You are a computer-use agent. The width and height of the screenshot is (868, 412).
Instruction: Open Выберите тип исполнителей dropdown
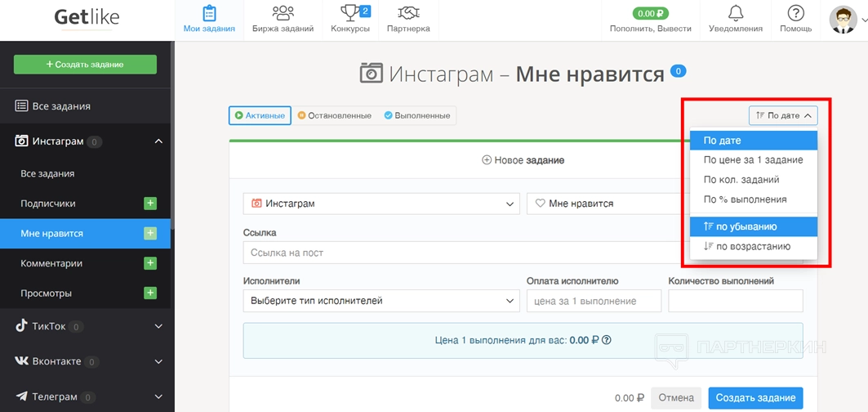[x=381, y=301]
